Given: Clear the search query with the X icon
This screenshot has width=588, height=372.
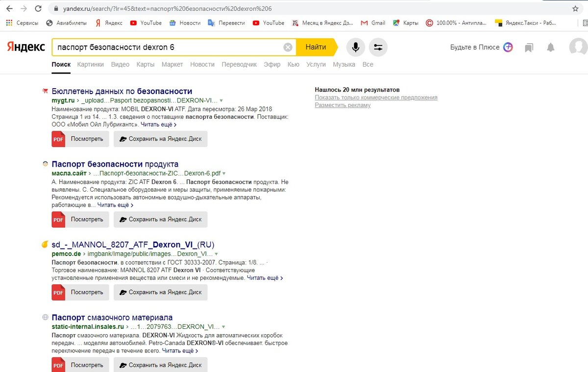Looking at the screenshot, I should pos(288,47).
